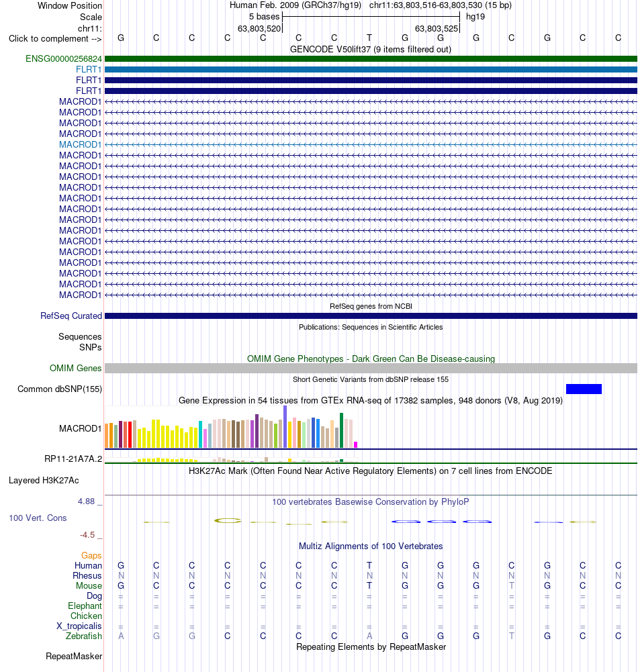Image resolution: width=638 pixels, height=672 pixels.
Task: Select the green ENSG00000256824 gene bar
Action: (x=371, y=58)
